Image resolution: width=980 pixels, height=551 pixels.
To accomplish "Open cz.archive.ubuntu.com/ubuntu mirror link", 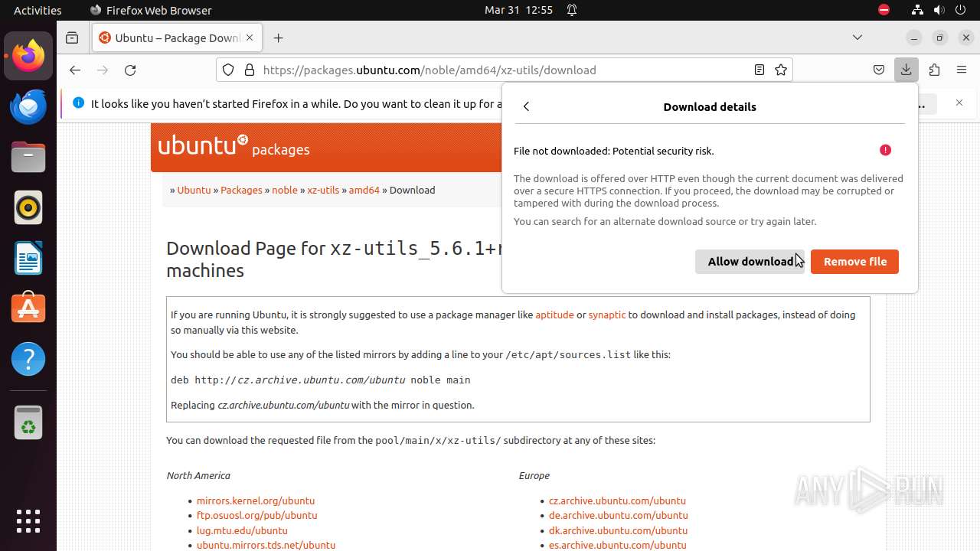I will point(617,500).
